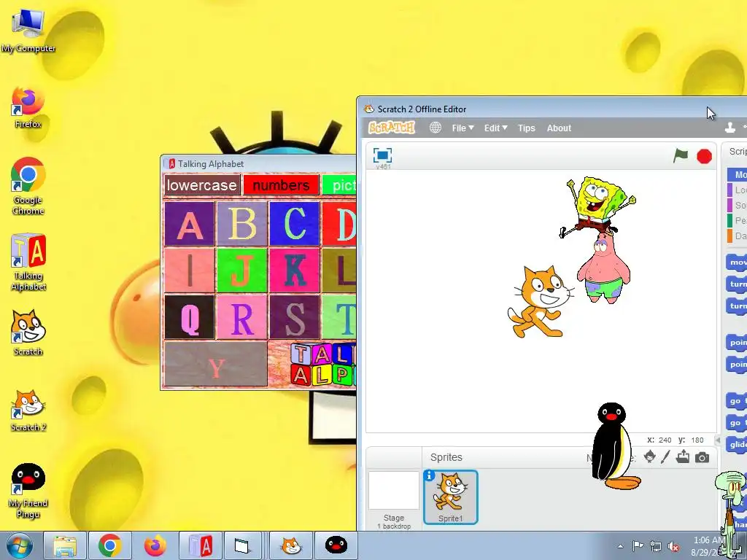Image resolution: width=747 pixels, height=560 pixels.
Task: Select the Sprite1 thumbnail
Action: click(451, 497)
